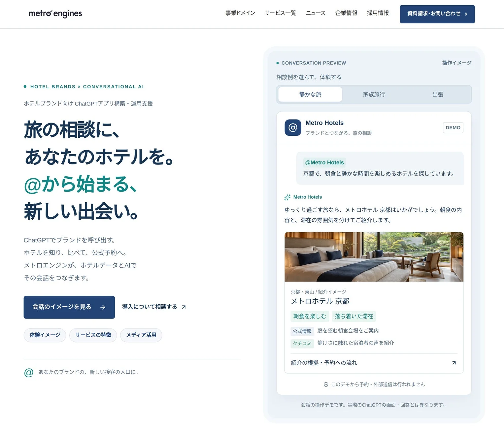
Task: Click the shield icon by このデモから予約 notice
Action: point(326,385)
